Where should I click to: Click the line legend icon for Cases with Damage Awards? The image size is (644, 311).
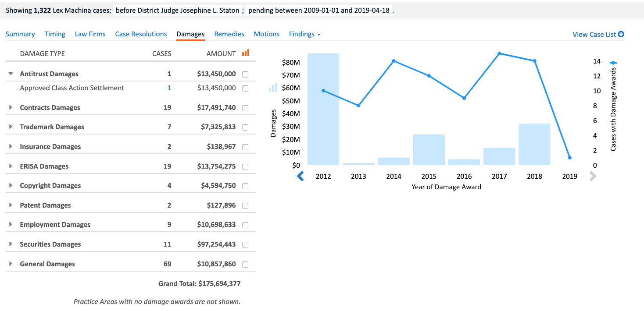pos(613,63)
